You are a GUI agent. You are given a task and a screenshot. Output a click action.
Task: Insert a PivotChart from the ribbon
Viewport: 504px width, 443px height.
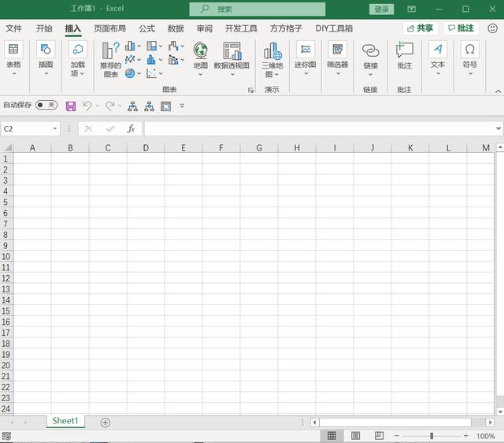point(232,55)
